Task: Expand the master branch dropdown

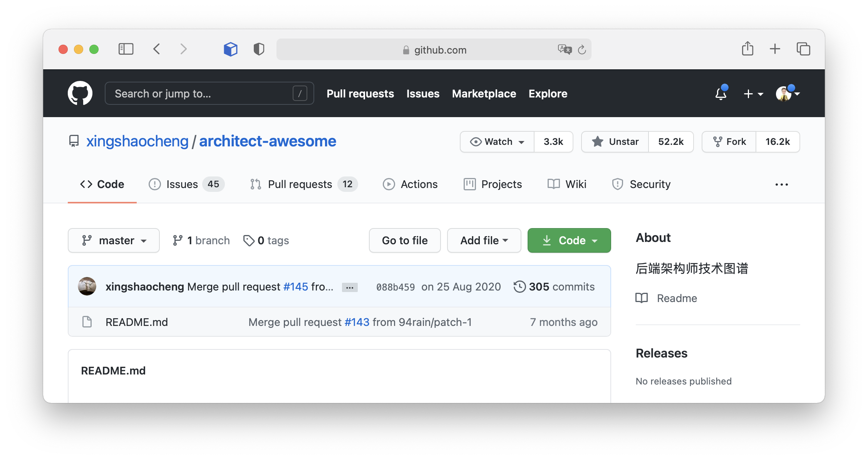Action: [x=113, y=240]
